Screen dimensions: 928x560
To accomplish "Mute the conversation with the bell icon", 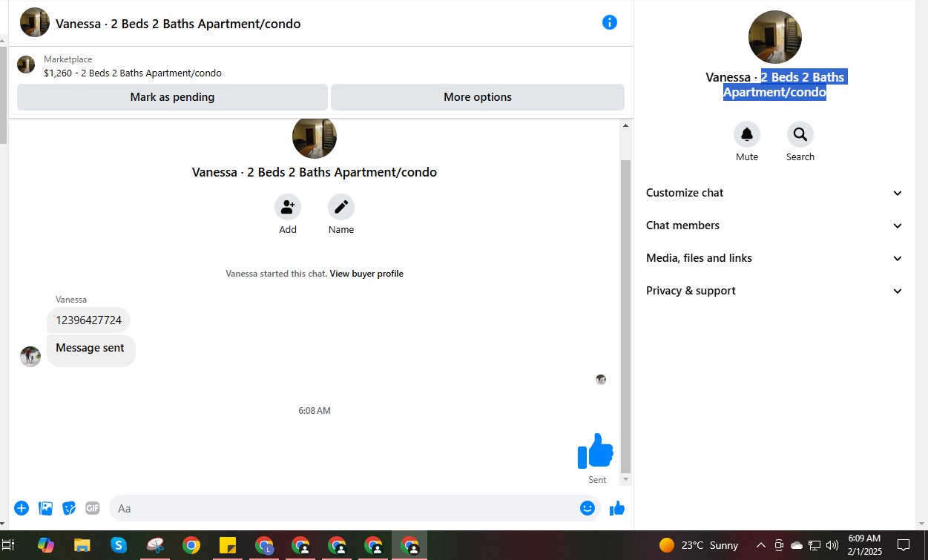I will point(747,134).
